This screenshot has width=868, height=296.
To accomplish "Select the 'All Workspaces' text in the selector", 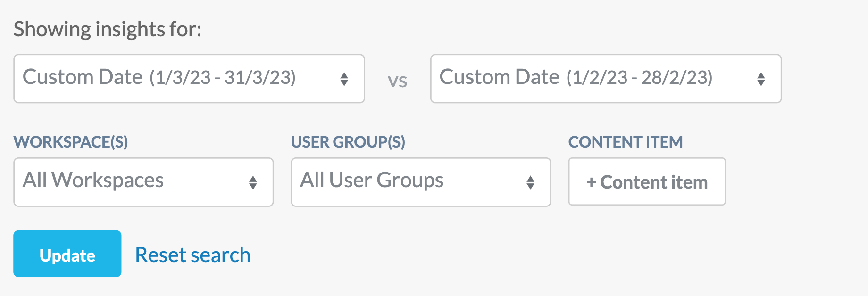I will [93, 180].
